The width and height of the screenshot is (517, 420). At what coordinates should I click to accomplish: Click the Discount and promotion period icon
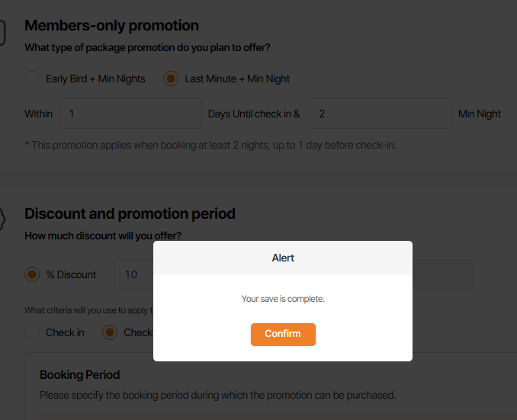tap(2, 218)
